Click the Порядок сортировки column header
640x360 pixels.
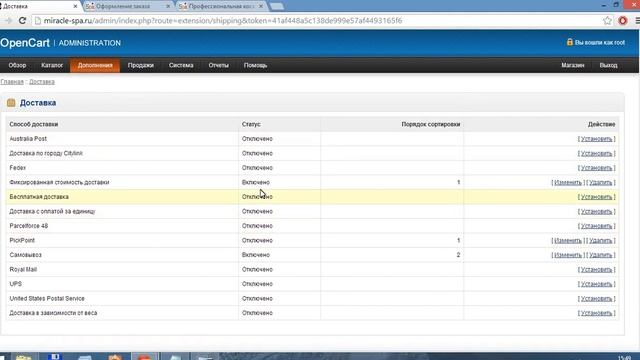click(431, 124)
